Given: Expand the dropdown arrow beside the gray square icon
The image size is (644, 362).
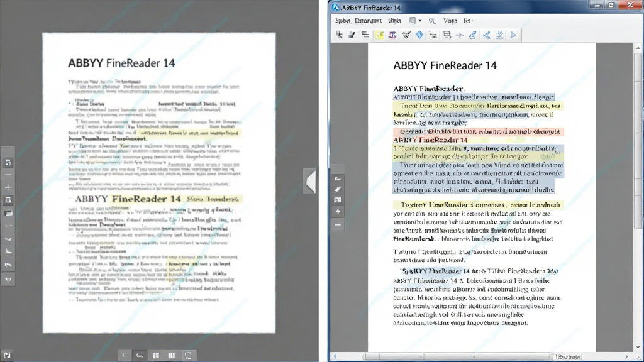Looking at the screenshot, I should [x=419, y=21].
